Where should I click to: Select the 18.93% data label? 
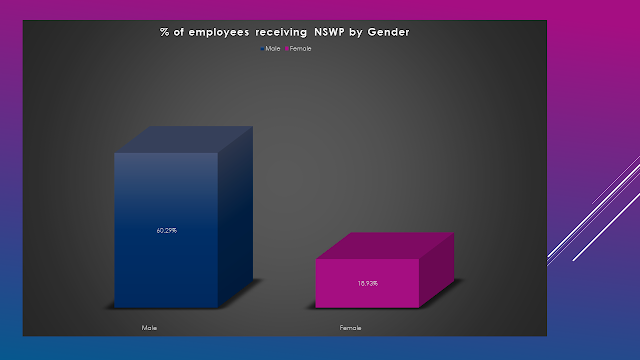pyautogui.click(x=368, y=283)
